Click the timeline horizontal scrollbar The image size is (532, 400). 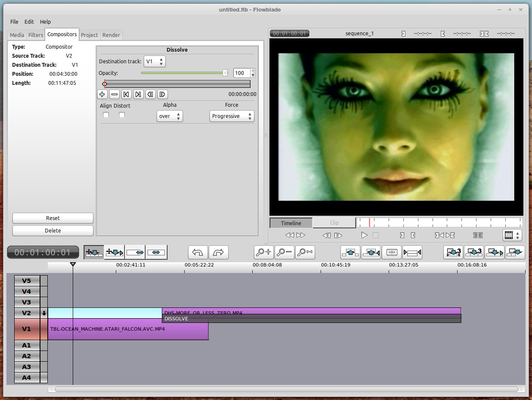click(x=286, y=389)
